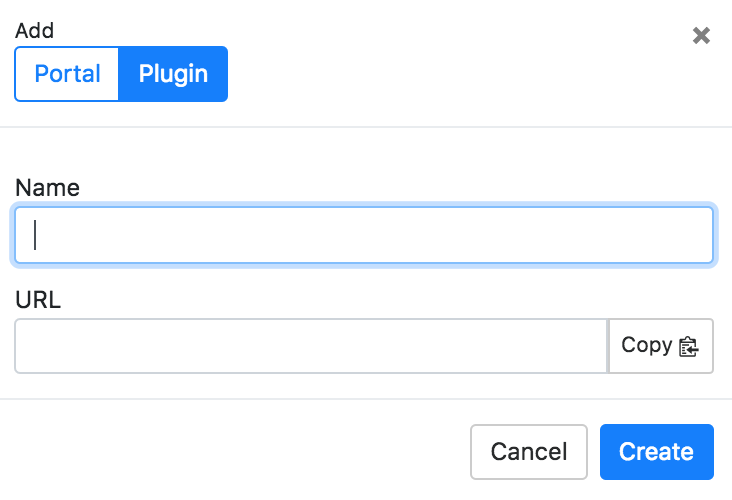Click the blue Create button
The width and height of the screenshot is (732, 500).
(x=656, y=452)
